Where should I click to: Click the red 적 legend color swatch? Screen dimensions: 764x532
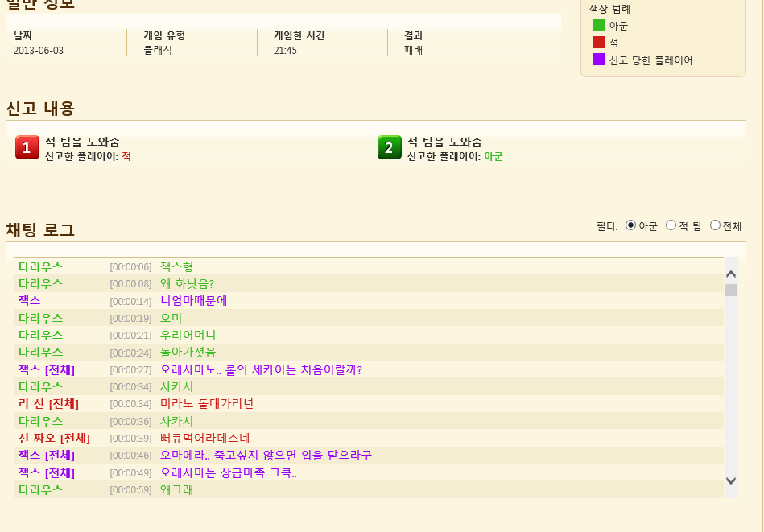point(599,43)
